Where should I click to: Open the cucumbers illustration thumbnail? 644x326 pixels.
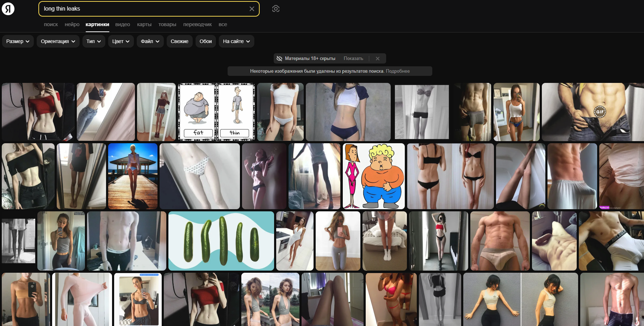pos(221,241)
